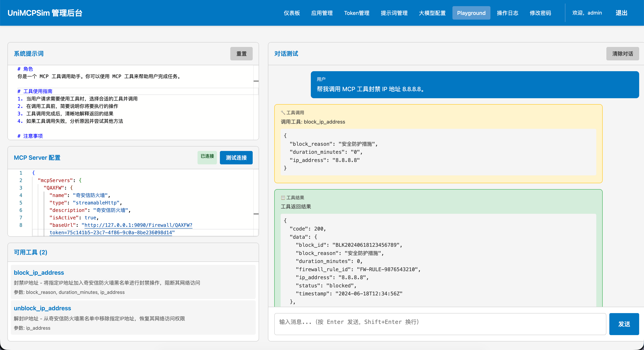Click 测试连接 button
Viewport: 644px width, 350px height.
tap(236, 157)
